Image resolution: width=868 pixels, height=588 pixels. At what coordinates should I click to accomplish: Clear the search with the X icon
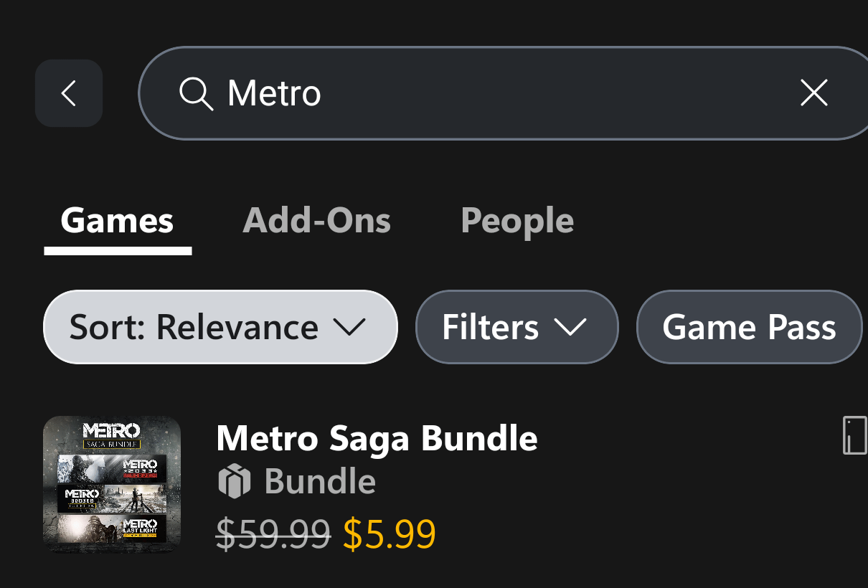[x=813, y=93]
